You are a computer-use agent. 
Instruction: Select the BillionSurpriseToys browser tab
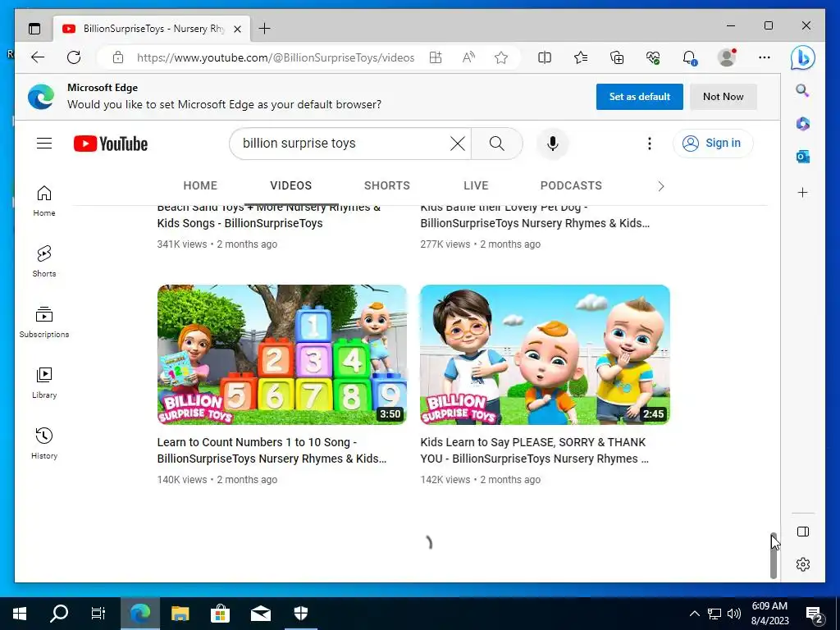pos(152,29)
